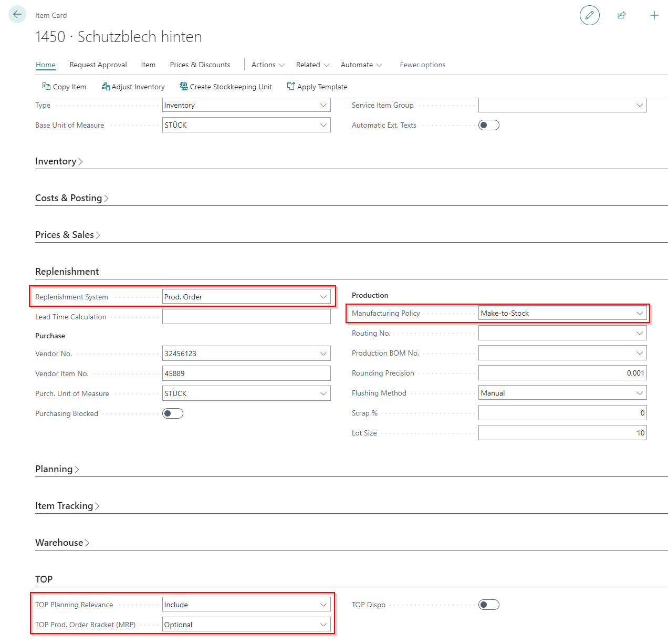Viewport: 668px width, 644px height.
Task: Open the Actions menu
Action: pos(268,65)
